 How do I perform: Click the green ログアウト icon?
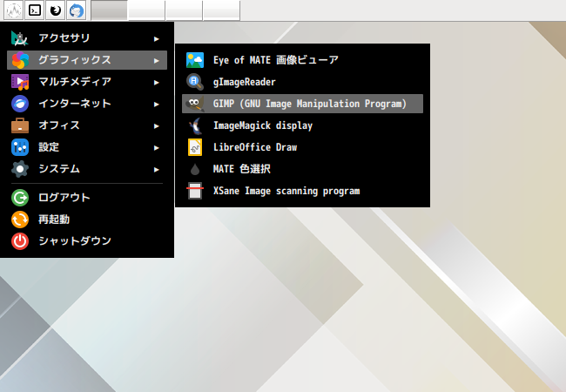tap(20, 198)
